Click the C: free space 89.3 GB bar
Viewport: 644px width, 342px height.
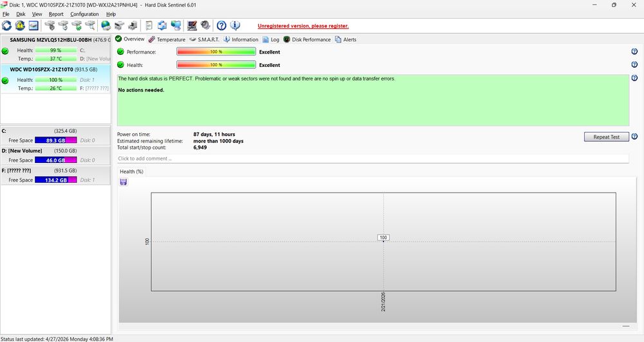(56, 140)
